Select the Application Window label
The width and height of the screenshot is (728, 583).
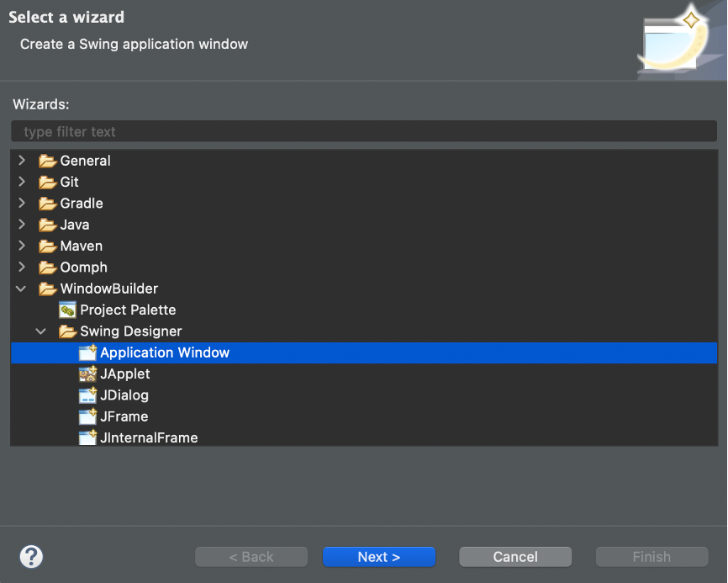tap(165, 352)
